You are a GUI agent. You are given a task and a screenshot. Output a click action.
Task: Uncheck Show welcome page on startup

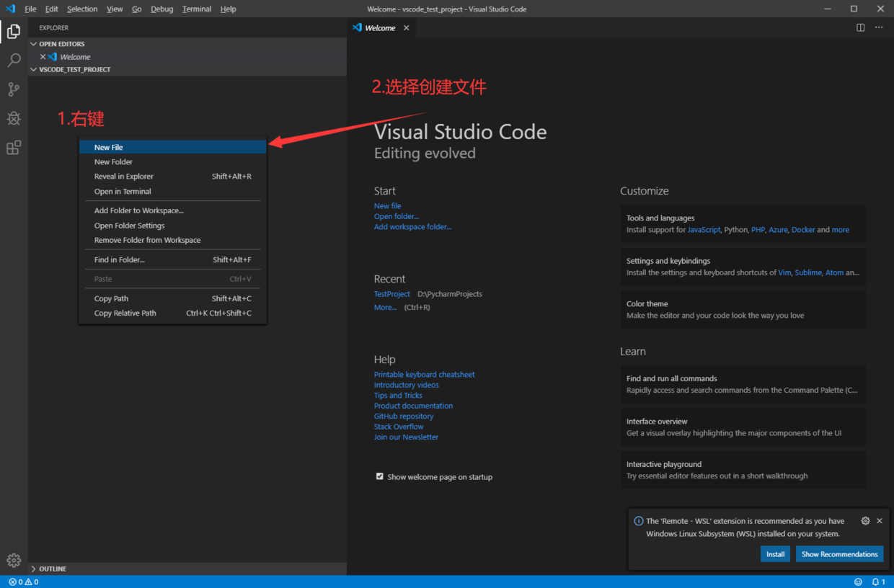click(380, 476)
